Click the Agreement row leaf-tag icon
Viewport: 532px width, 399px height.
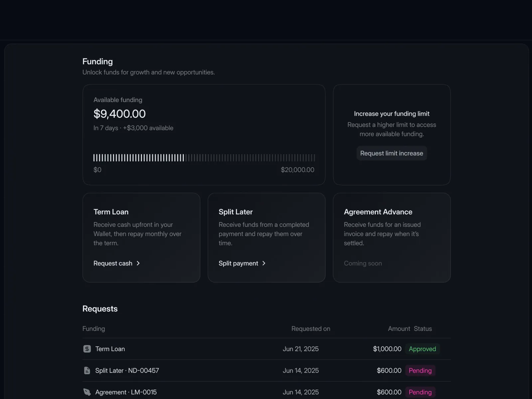[87, 392]
